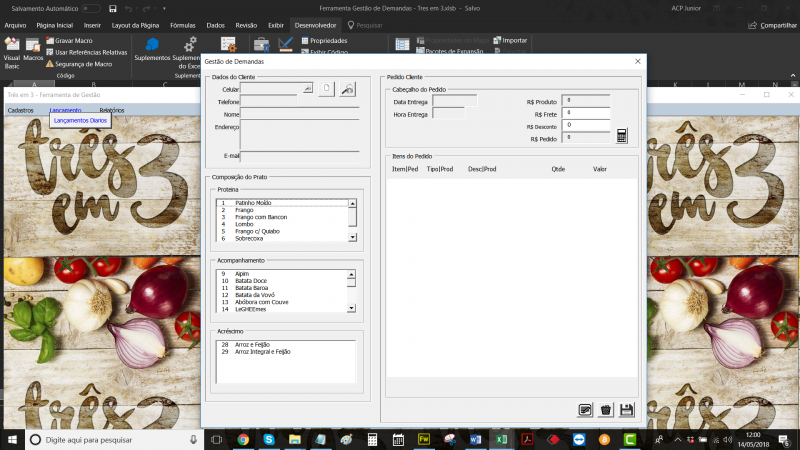Select Lançamentos Diarios menu entry
Image resolution: width=800 pixels, height=450 pixels.
pos(82,120)
